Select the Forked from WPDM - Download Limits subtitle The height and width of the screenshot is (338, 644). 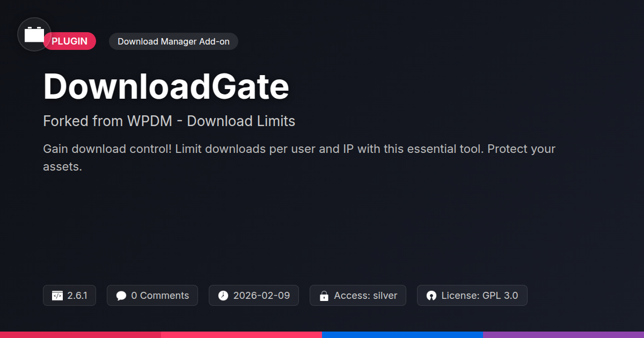[x=169, y=121]
